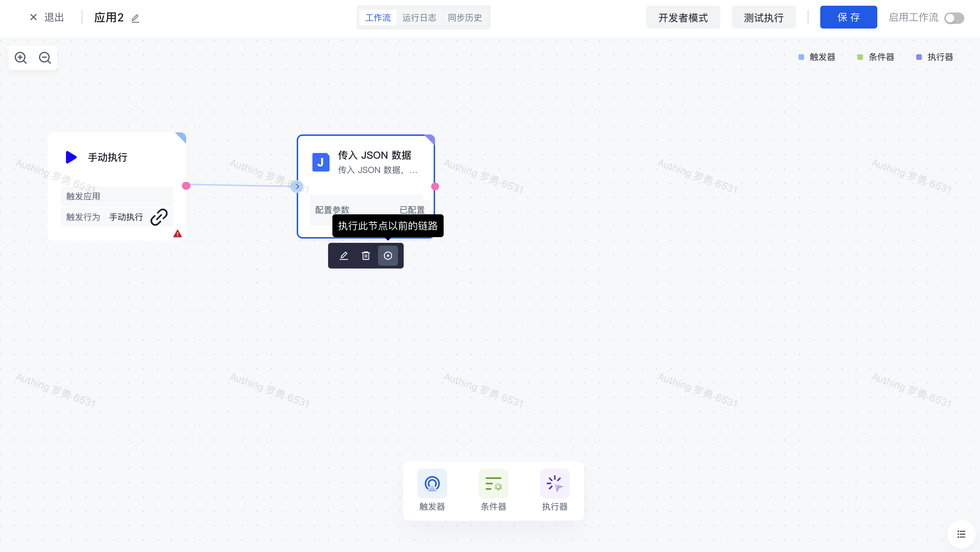This screenshot has height=552, width=980.
Task: Add a 条件器 node from bottom panel
Action: pyautogui.click(x=493, y=484)
